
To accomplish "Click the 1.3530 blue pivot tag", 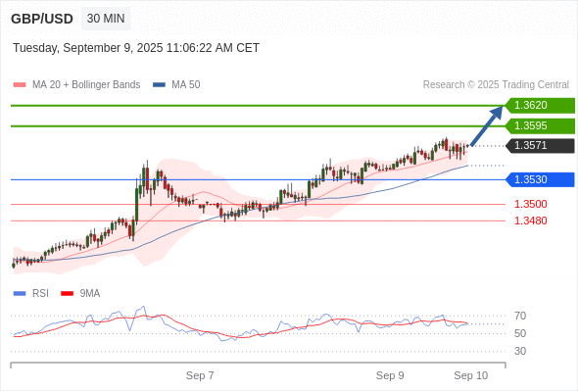I will click(x=540, y=179).
